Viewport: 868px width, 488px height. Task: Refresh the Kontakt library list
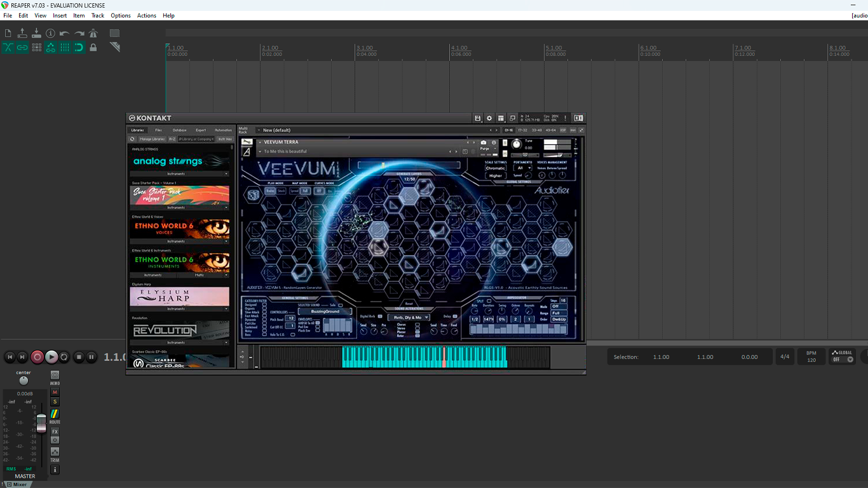pyautogui.click(x=132, y=139)
